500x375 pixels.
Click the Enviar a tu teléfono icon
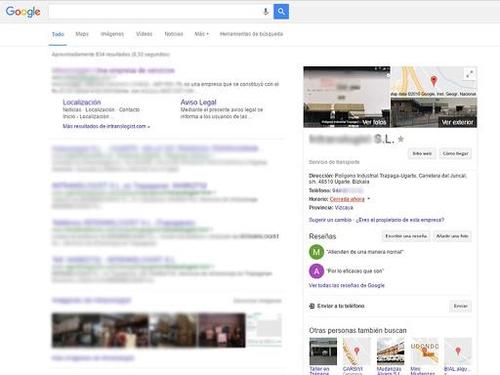pyautogui.click(x=312, y=306)
